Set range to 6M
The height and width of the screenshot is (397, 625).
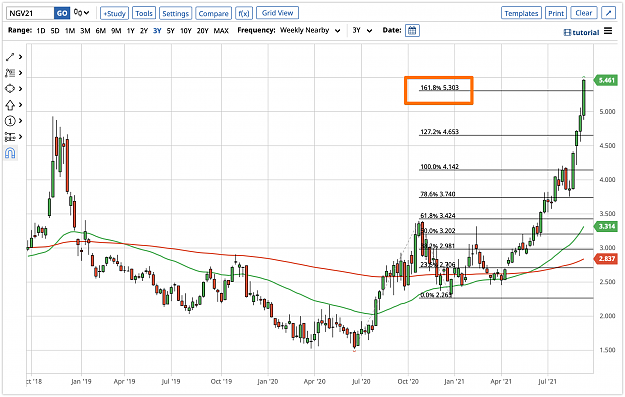[101, 31]
